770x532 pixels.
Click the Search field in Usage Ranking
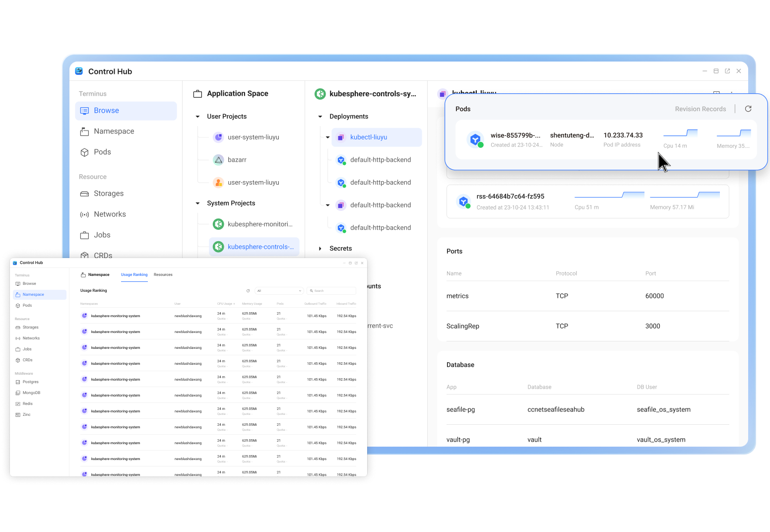[332, 291]
